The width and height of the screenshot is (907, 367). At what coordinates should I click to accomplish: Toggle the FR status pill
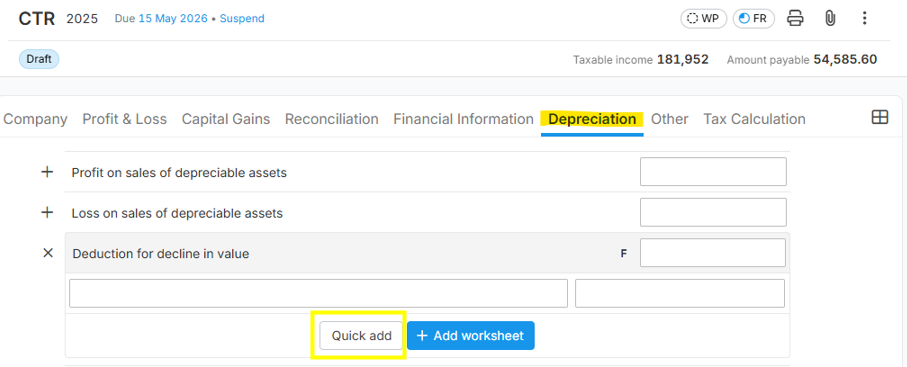tap(754, 19)
